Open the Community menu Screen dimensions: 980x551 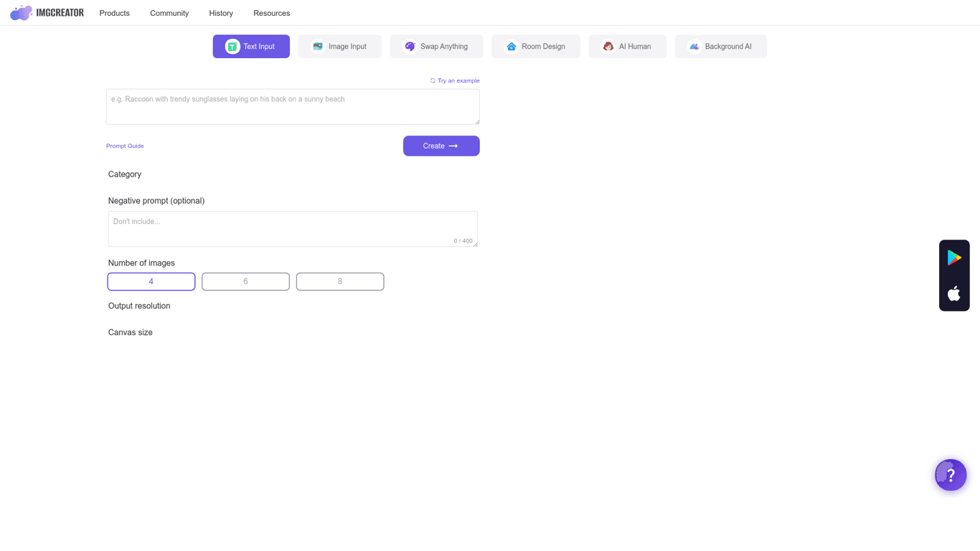coord(169,13)
